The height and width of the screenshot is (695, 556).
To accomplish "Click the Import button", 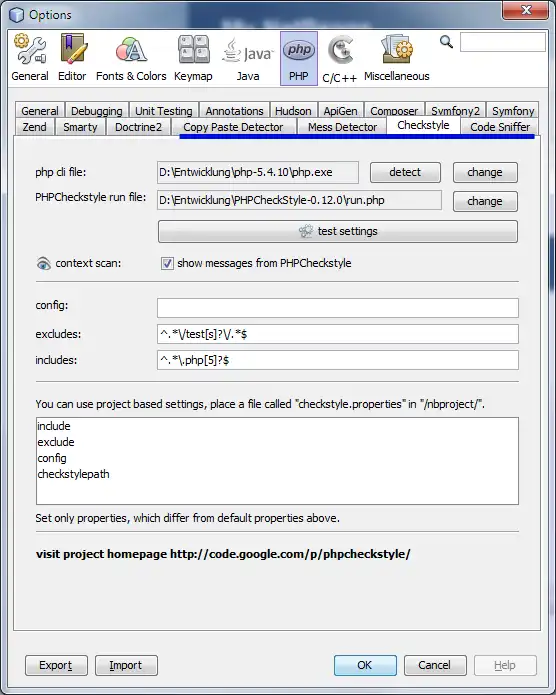I will coord(126,665).
